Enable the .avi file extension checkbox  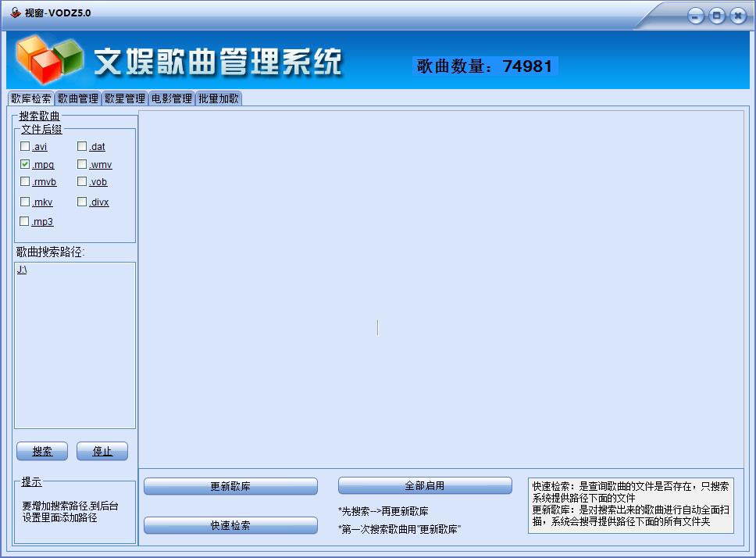click(24, 146)
